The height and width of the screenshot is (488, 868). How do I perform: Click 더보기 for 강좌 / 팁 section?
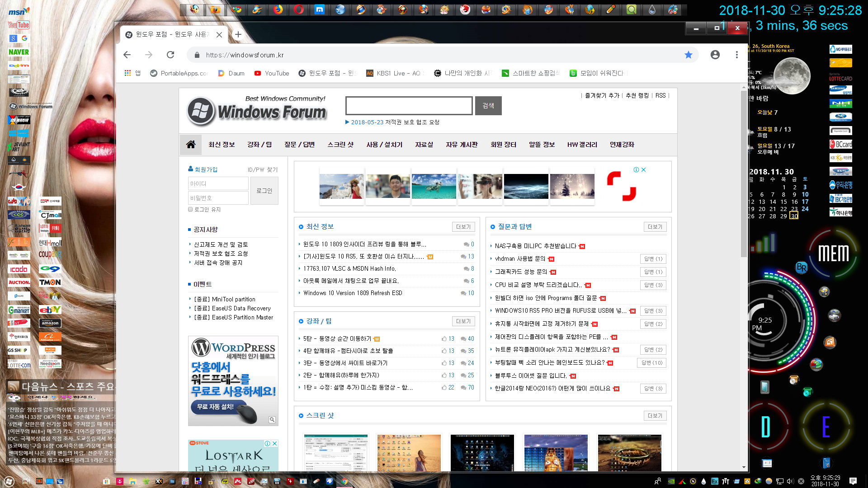pos(463,321)
